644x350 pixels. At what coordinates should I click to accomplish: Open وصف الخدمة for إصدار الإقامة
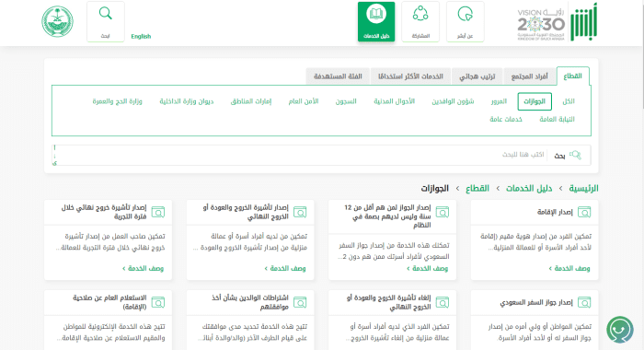click(x=569, y=269)
